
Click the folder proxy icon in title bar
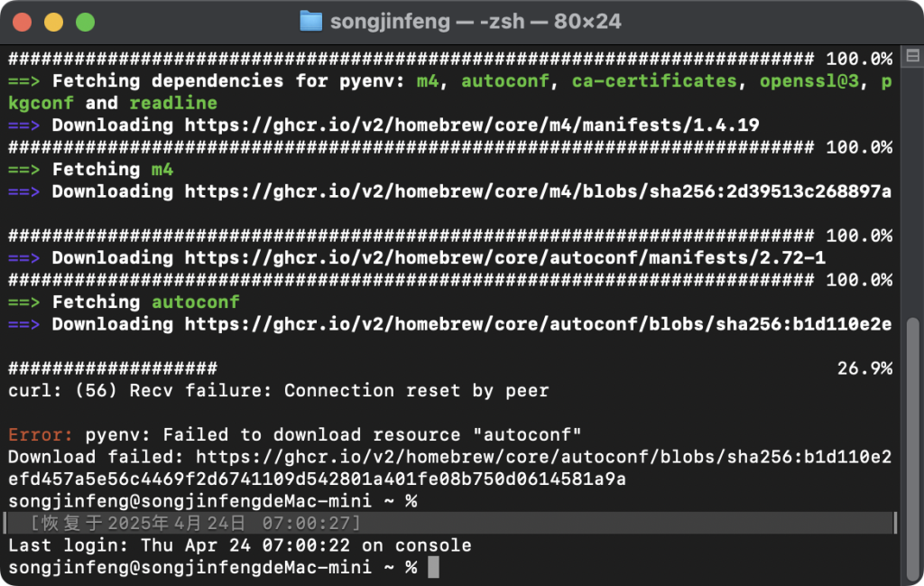pyautogui.click(x=310, y=21)
